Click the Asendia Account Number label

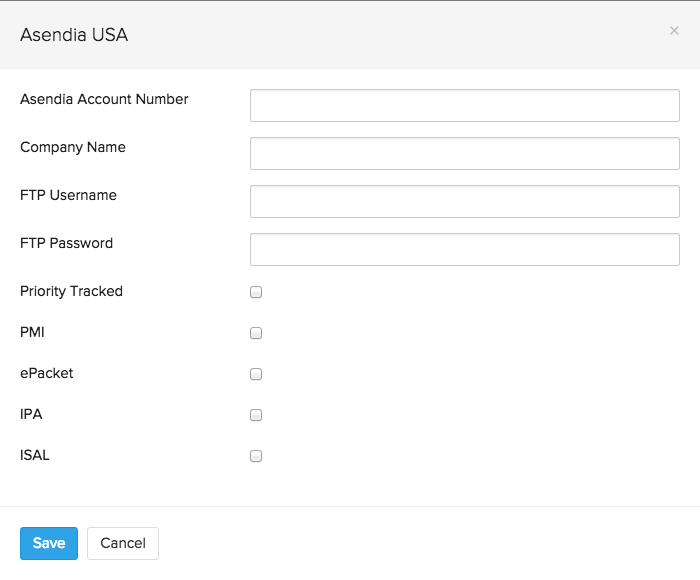[104, 99]
